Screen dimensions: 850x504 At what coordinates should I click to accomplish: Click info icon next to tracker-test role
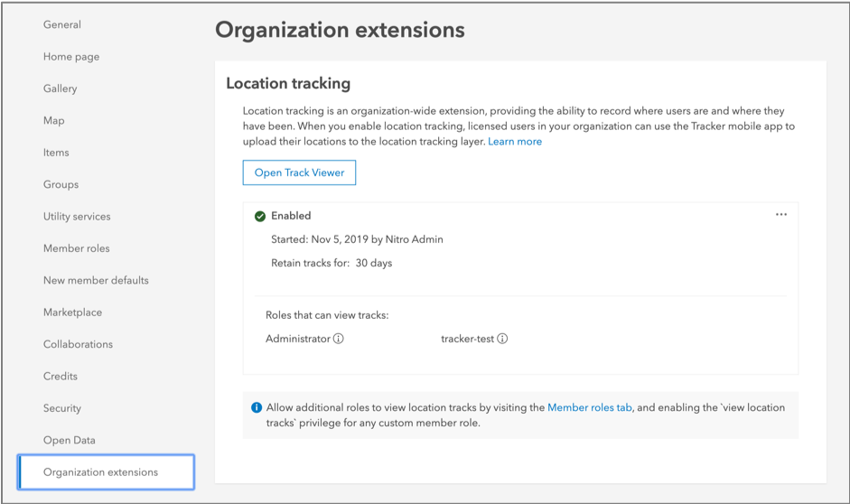[x=502, y=340]
